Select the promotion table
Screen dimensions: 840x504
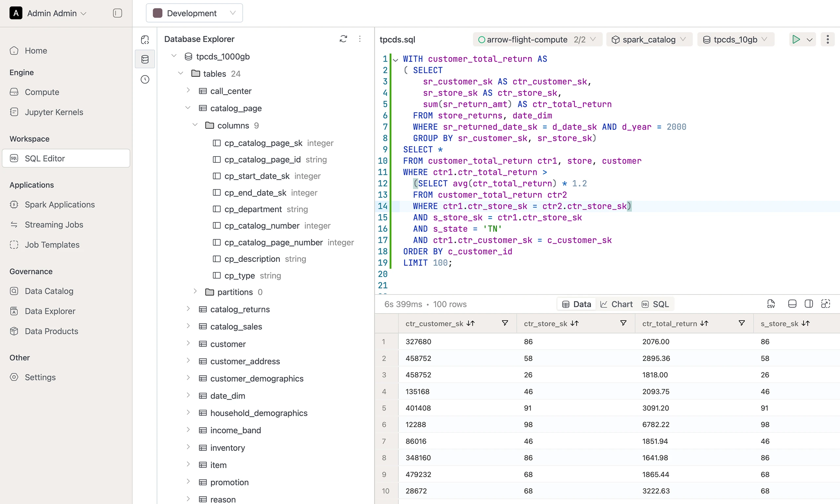point(229,482)
